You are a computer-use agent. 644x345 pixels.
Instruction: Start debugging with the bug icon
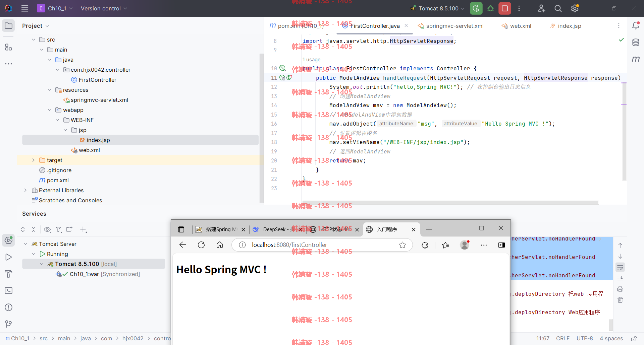coord(490,8)
